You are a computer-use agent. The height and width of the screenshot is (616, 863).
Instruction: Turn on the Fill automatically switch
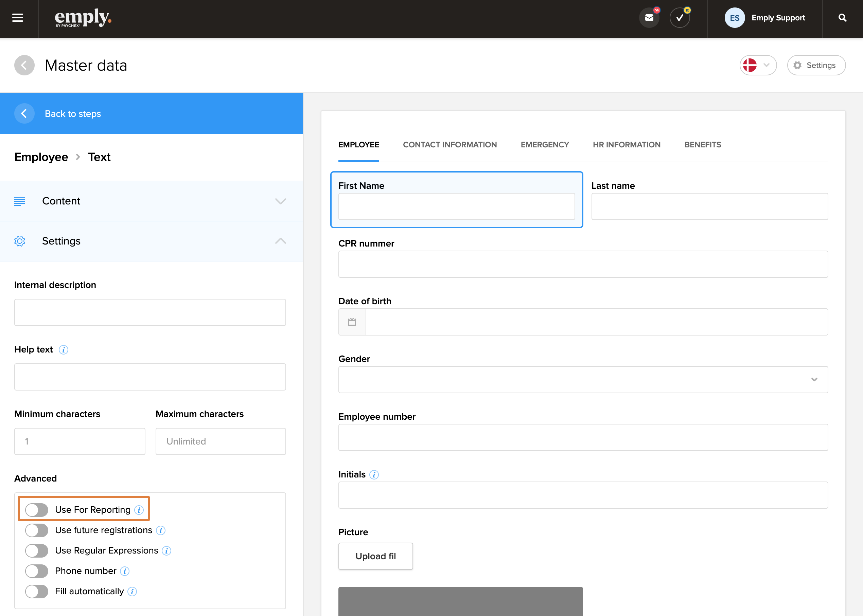[x=37, y=591]
